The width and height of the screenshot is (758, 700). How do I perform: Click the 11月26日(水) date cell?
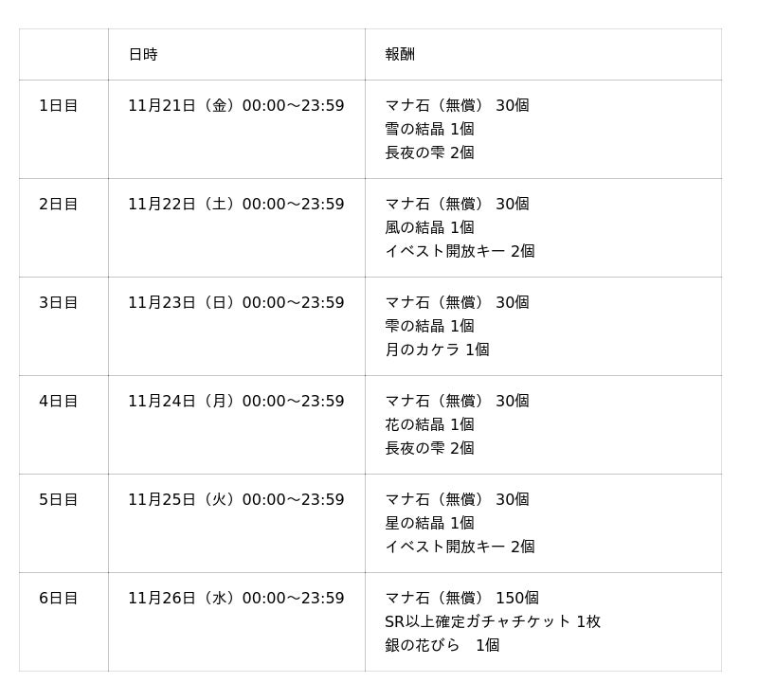click(236, 599)
